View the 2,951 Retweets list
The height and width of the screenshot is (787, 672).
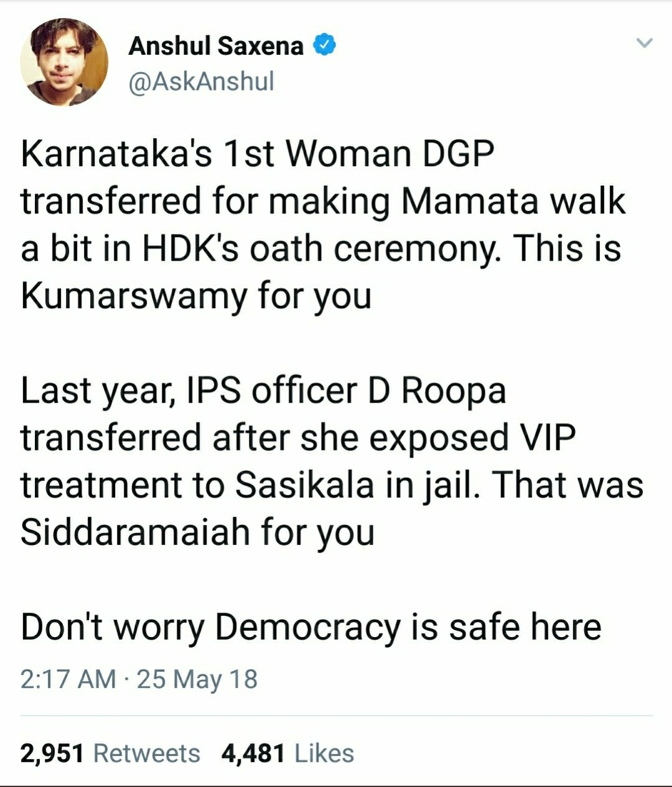(x=110, y=753)
